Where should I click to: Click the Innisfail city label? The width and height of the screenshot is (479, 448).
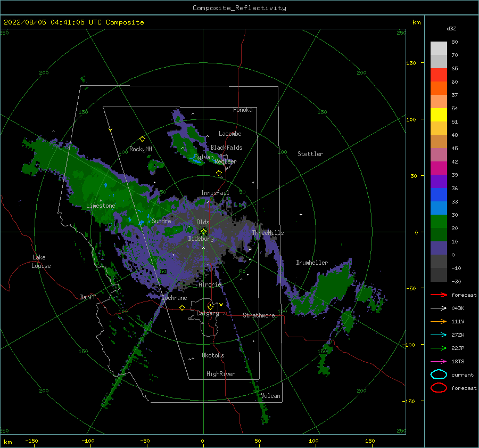click(215, 193)
